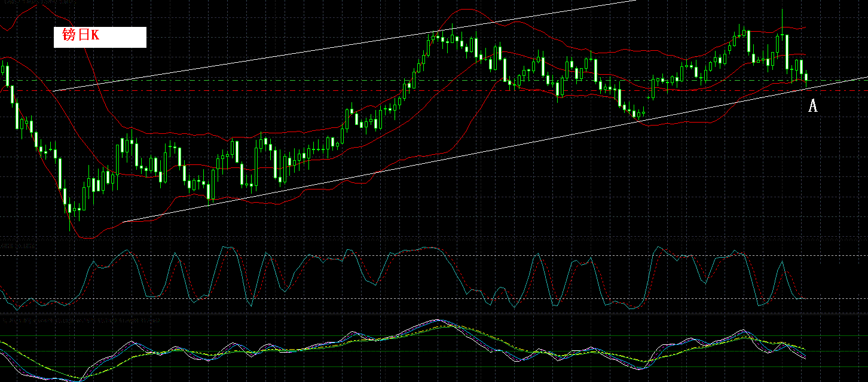The image size is (868, 382).
Task: Click the white '镑日K' chart title label
Action: pos(100,37)
